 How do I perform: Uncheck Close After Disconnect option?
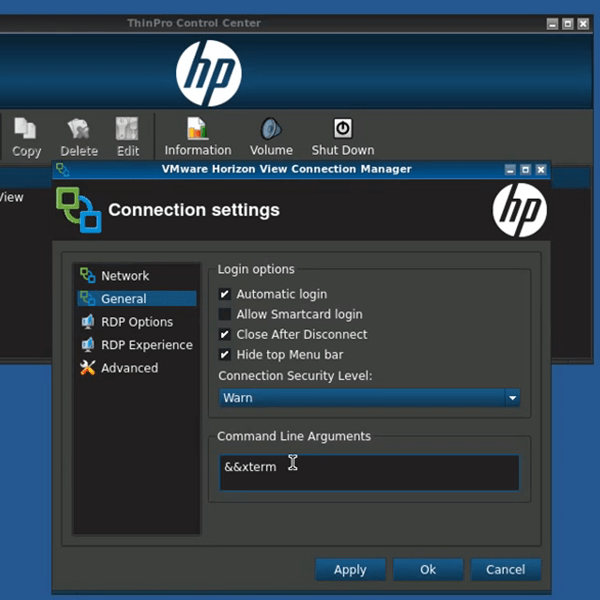[x=225, y=334]
